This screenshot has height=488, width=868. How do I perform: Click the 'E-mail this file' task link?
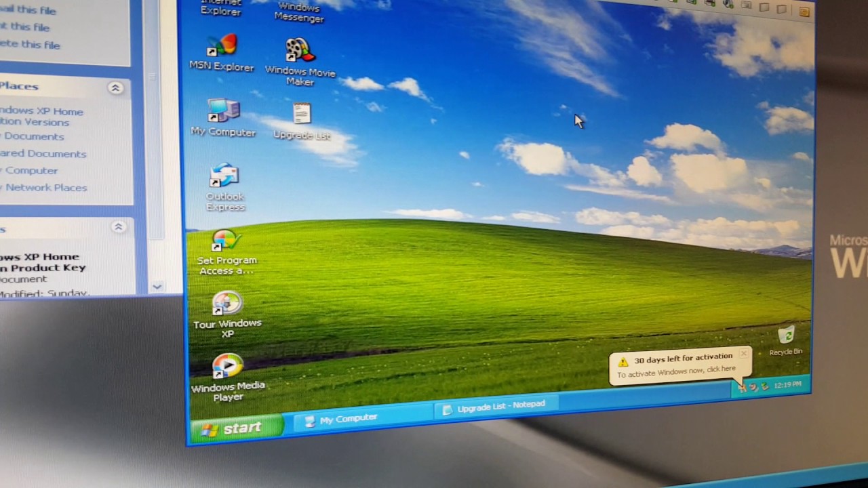[28, 10]
